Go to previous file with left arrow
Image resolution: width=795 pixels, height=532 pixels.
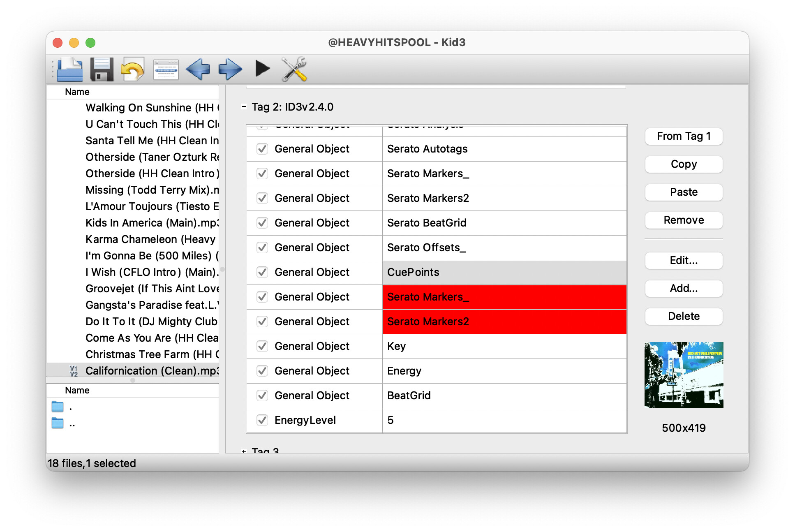(198, 69)
